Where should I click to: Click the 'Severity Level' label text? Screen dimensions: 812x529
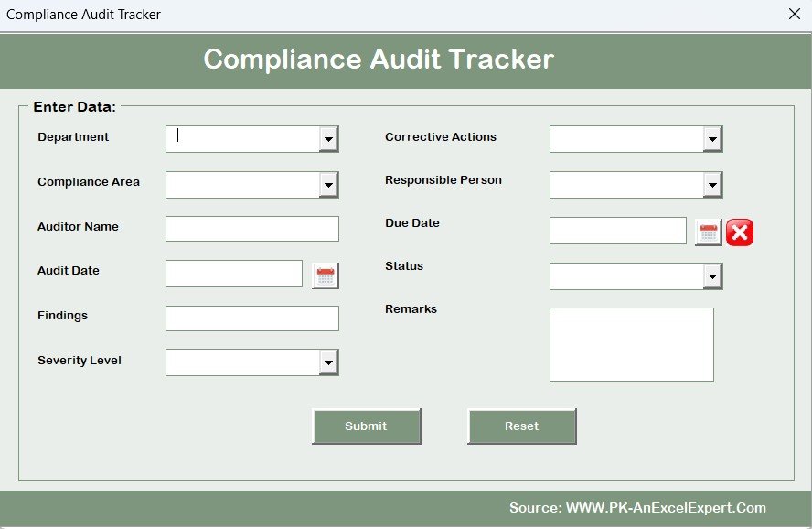tap(80, 361)
